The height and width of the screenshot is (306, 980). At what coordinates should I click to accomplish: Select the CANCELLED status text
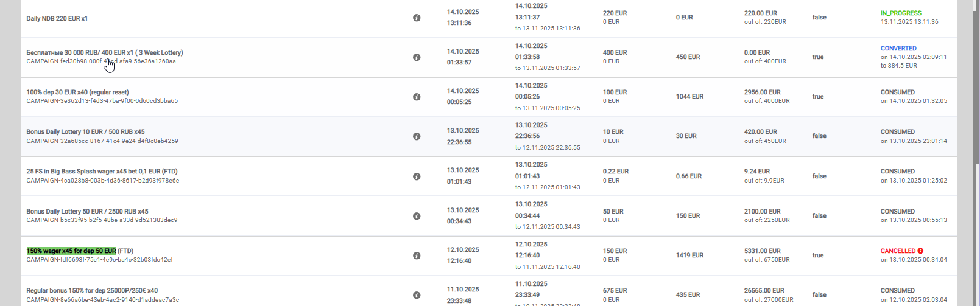[x=898, y=251]
